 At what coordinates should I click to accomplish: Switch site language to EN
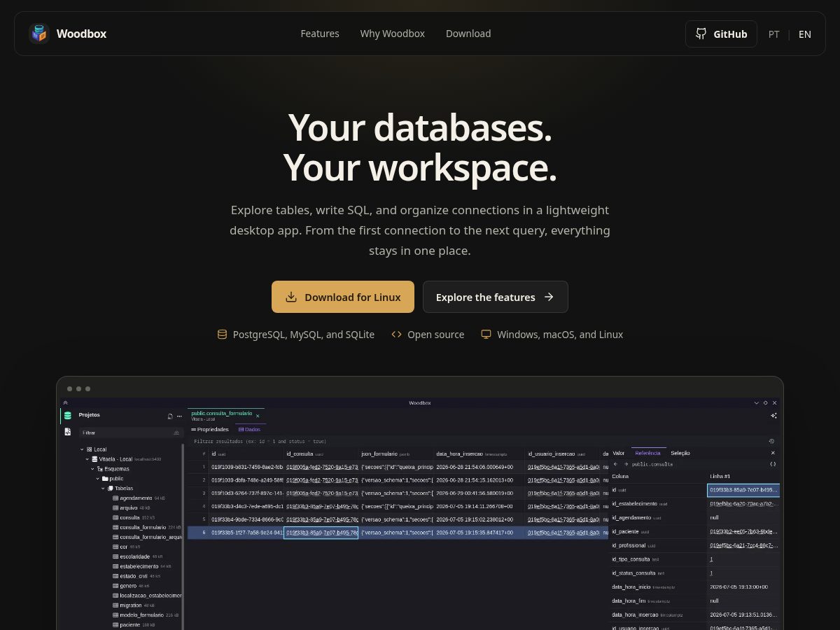tap(805, 34)
